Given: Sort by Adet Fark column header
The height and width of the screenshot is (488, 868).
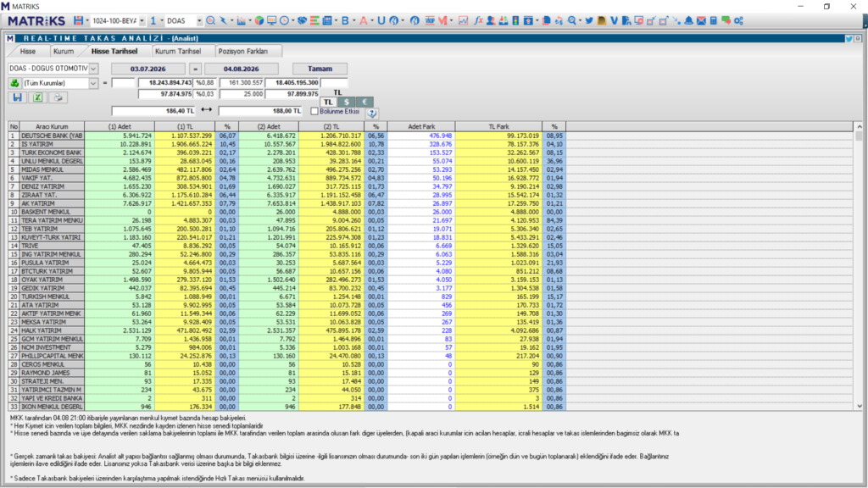Looking at the screenshot, I should point(421,127).
